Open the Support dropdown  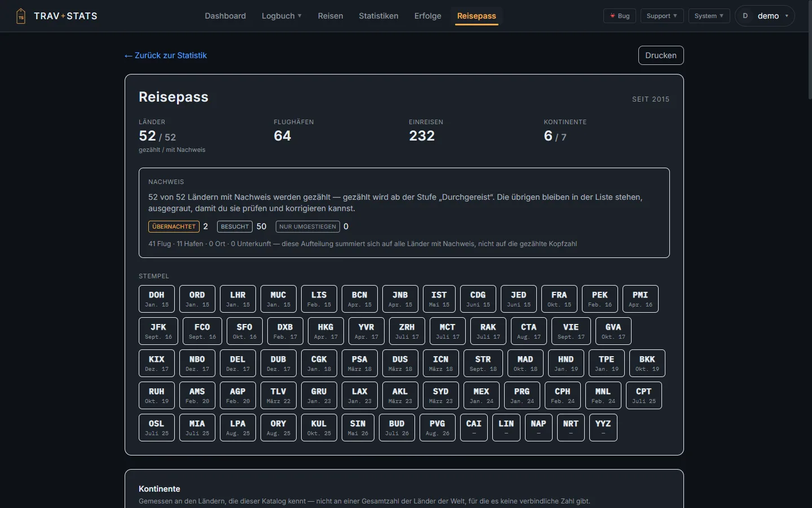pyautogui.click(x=662, y=16)
